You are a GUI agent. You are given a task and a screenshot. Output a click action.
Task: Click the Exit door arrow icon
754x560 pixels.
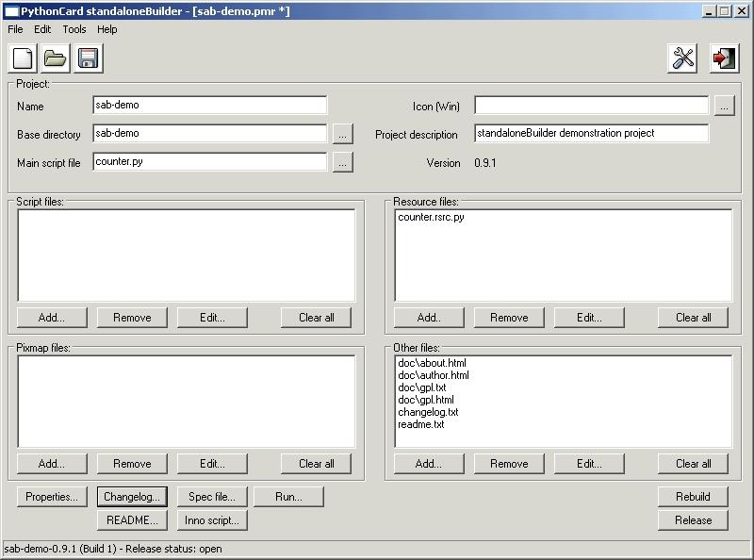[x=725, y=58]
